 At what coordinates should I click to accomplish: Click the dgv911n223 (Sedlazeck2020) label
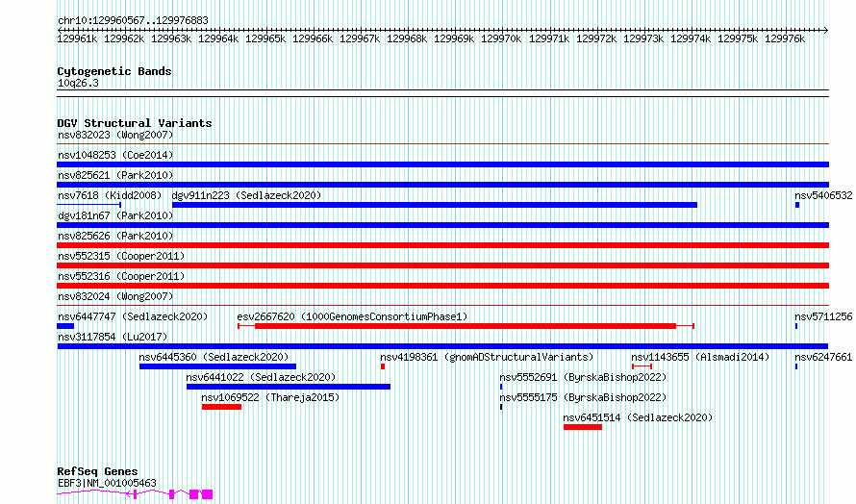click(x=246, y=195)
